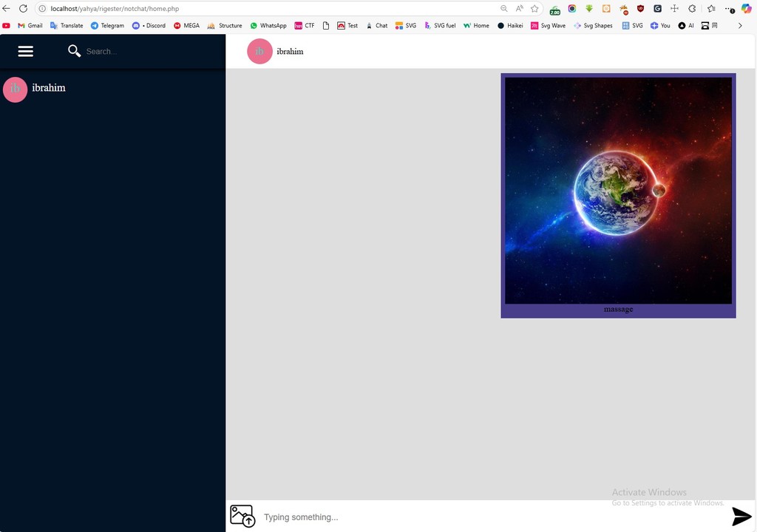
Task: Go back with the browser back arrow
Action: point(6,9)
